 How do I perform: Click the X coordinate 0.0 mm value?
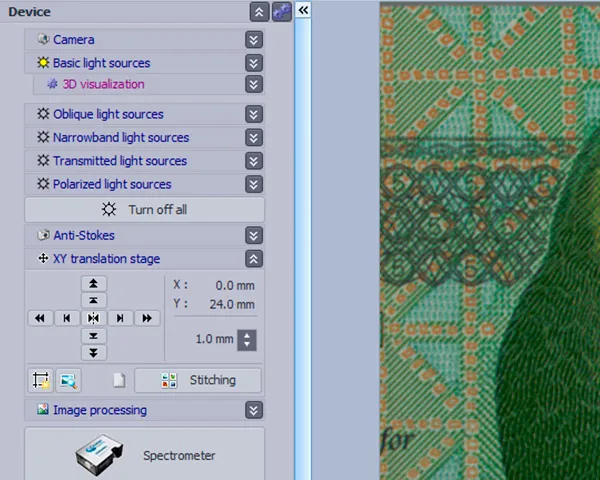[235, 285]
